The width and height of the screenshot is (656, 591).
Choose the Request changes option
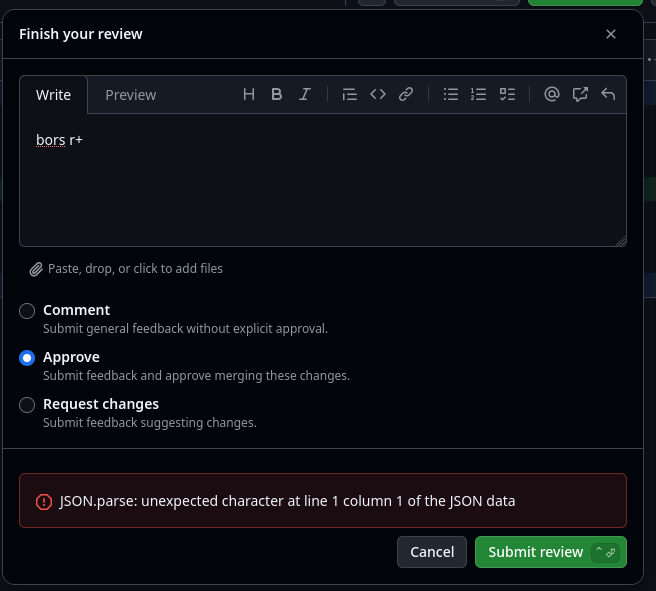point(27,405)
